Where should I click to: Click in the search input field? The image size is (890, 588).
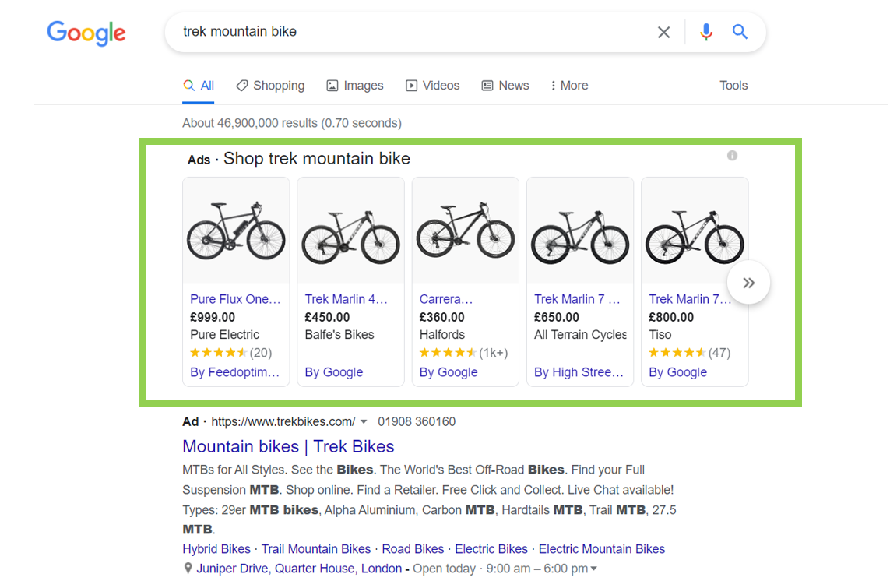(x=414, y=32)
